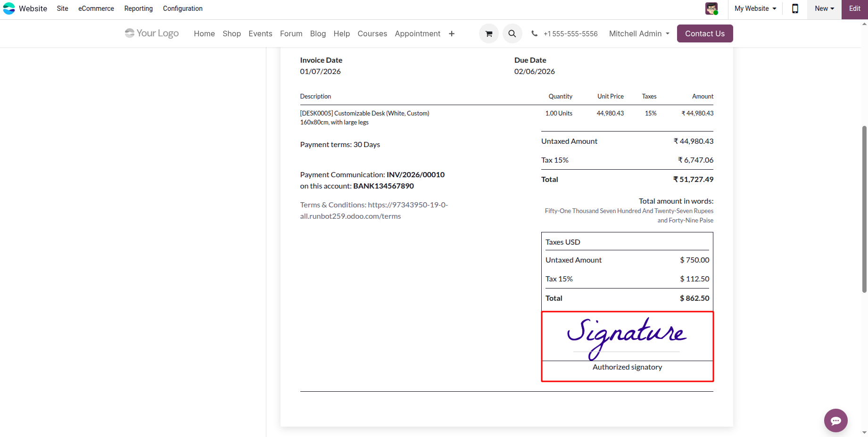This screenshot has height=437, width=868.
Task: Open the Terms & Conditions URL link
Action: [x=374, y=210]
